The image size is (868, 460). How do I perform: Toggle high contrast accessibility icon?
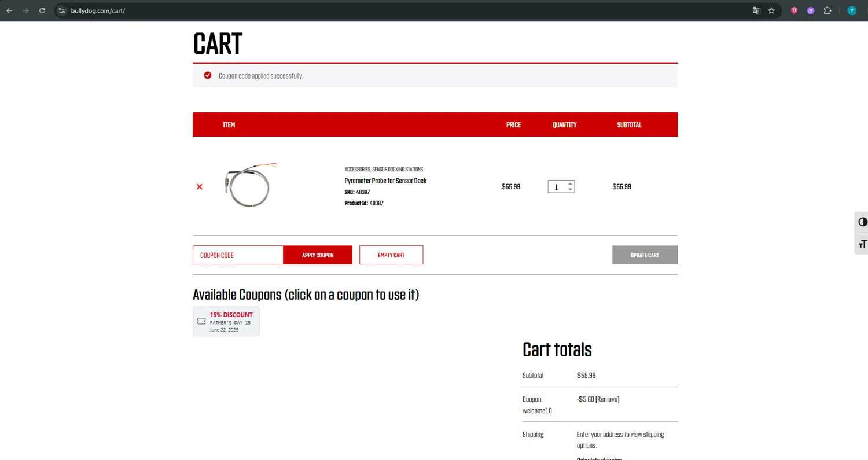(862, 222)
